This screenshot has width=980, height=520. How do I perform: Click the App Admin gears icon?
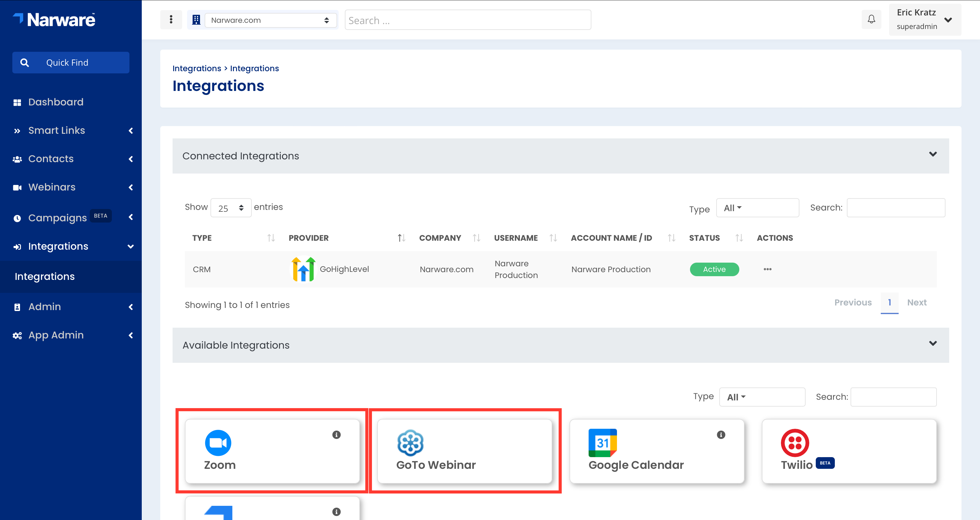(x=17, y=335)
